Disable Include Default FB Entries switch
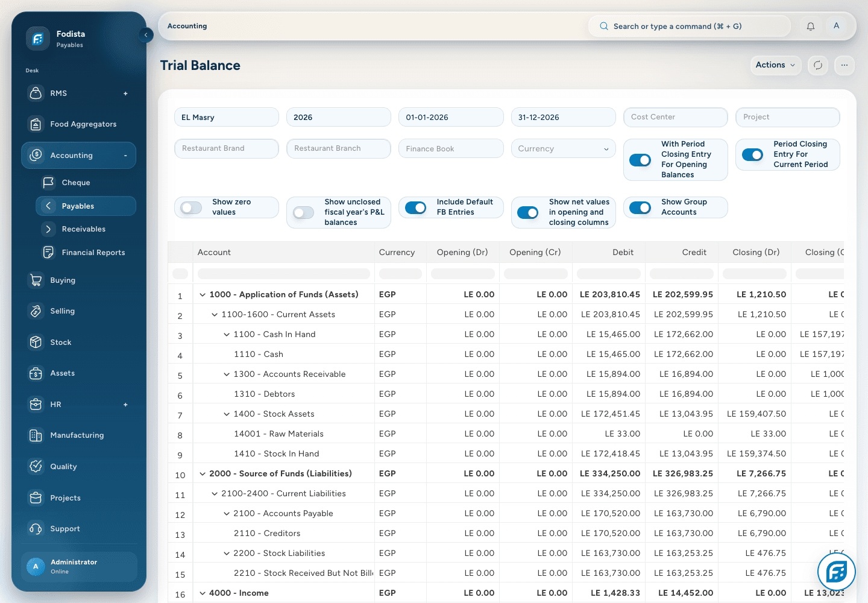The image size is (868, 603). coord(416,207)
